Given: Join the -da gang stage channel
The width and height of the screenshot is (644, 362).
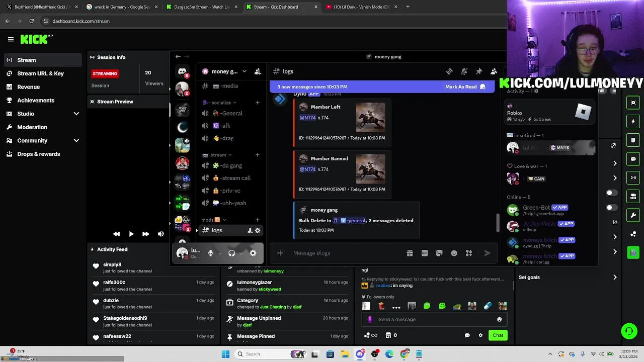Looking at the screenshot, I should click(x=230, y=165).
